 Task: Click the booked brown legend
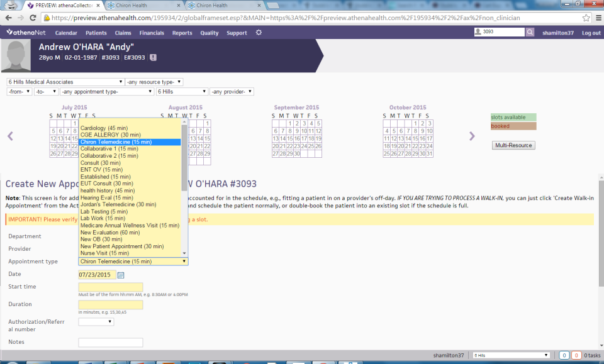513,126
